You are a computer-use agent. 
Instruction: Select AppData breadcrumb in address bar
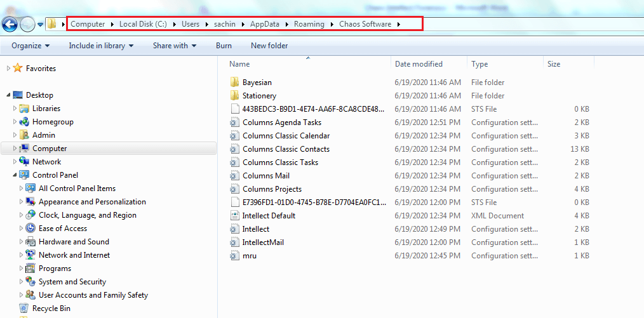(x=265, y=24)
